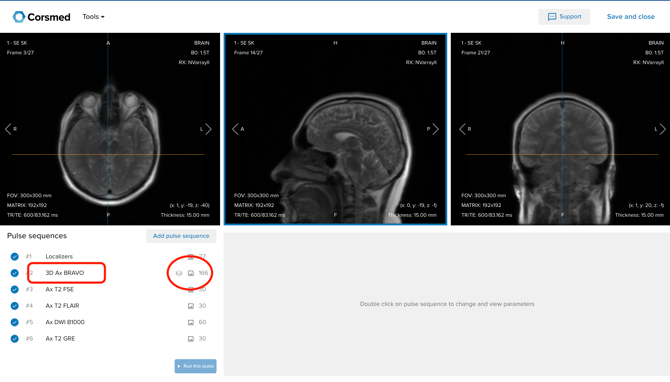Click 3D volume icon on 3D Ax BRAVO row
This screenshot has width=670, height=382.
(x=179, y=273)
